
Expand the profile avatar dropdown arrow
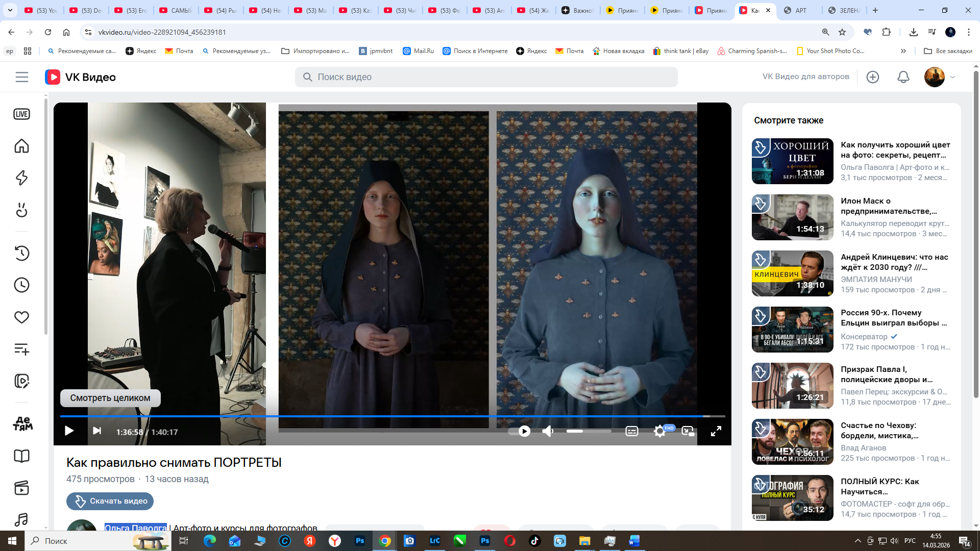pyautogui.click(x=952, y=77)
